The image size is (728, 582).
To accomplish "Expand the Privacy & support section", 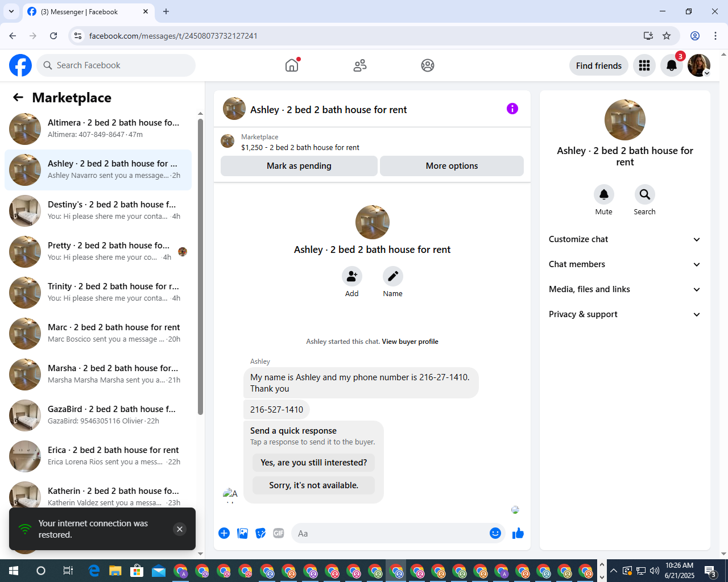I will point(625,314).
